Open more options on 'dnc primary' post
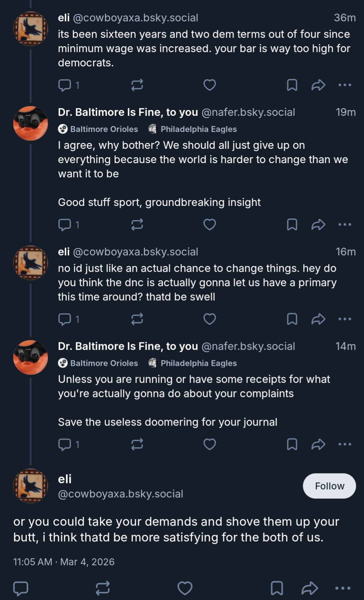The height and width of the screenshot is (600, 364). click(345, 319)
